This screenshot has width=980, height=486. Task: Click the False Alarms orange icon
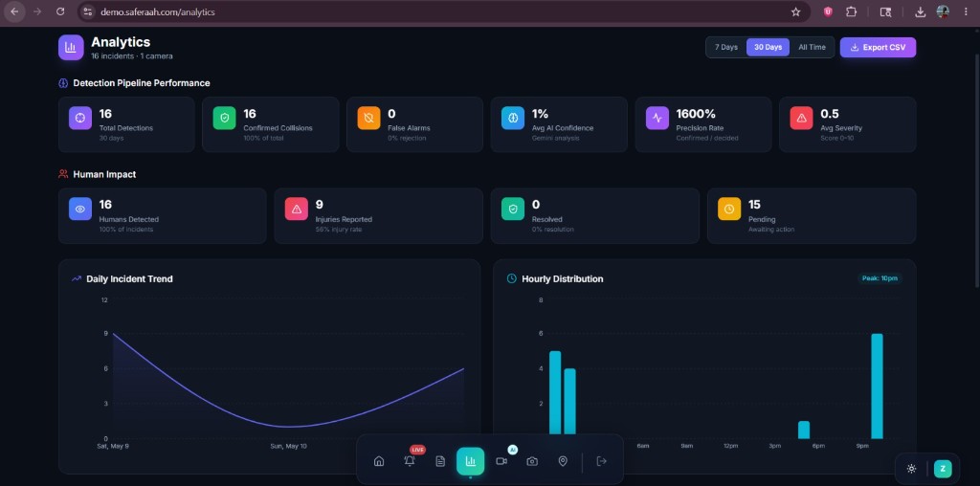click(x=368, y=118)
